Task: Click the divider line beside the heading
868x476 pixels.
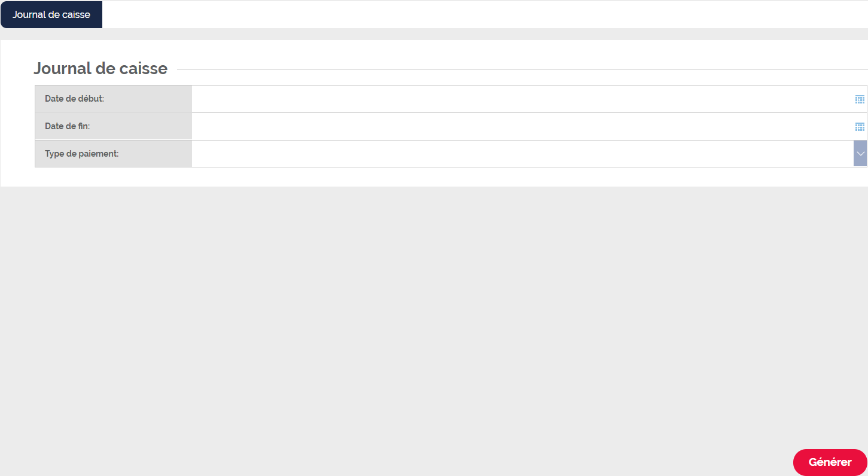Action: [x=522, y=69]
